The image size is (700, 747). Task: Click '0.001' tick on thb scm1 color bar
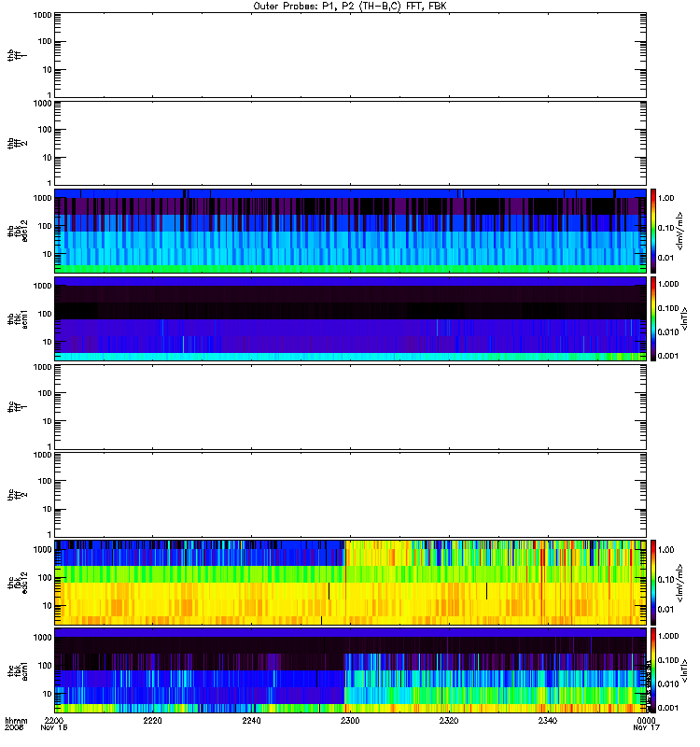667,356
